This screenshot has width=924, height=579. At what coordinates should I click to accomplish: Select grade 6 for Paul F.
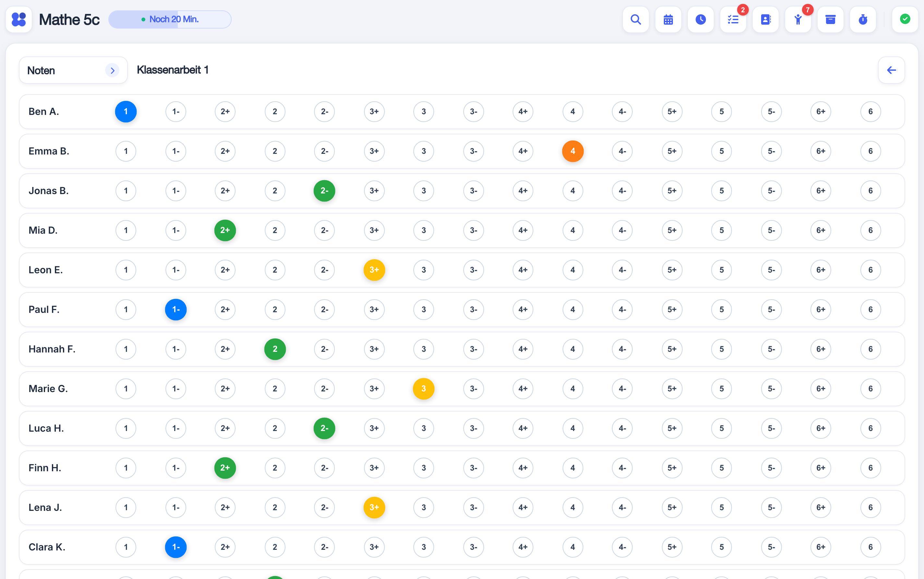870,309
